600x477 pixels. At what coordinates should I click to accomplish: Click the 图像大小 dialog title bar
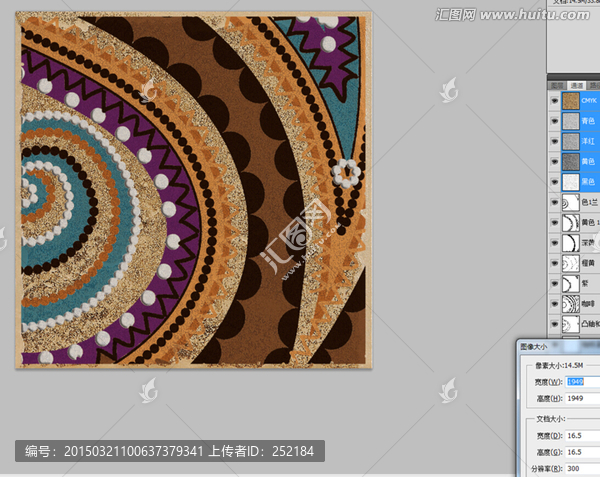[559, 347]
